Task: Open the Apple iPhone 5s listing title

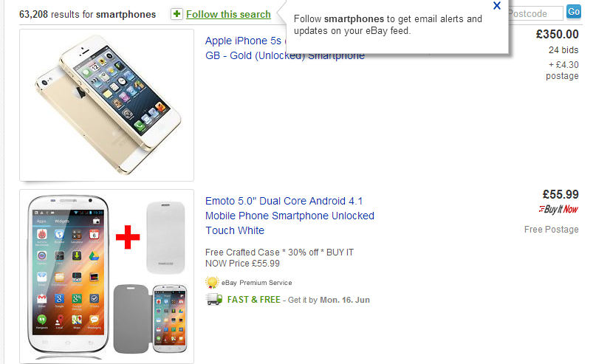Action: tap(285, 48)
